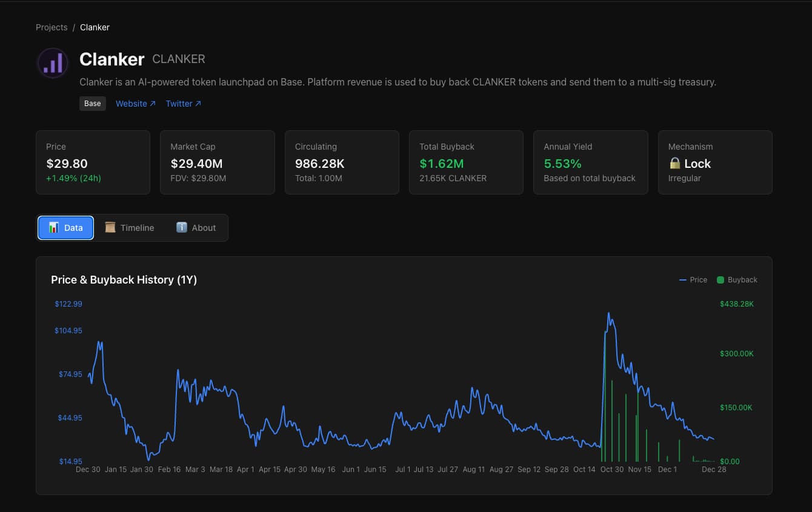The image size is (812, 512).
Task: Click the Market Cap $29.40M card
Action: pyautogui.click(x=217, y=162)
